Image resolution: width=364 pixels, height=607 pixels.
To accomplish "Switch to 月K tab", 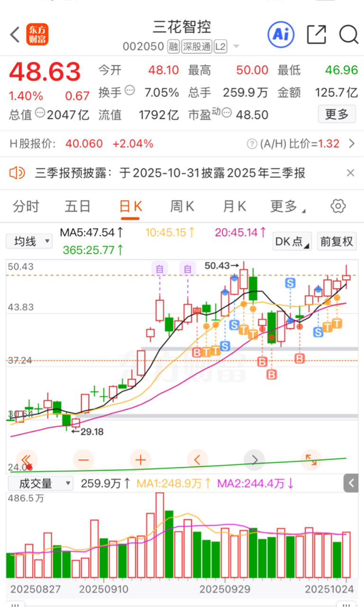I will point(235,206).
